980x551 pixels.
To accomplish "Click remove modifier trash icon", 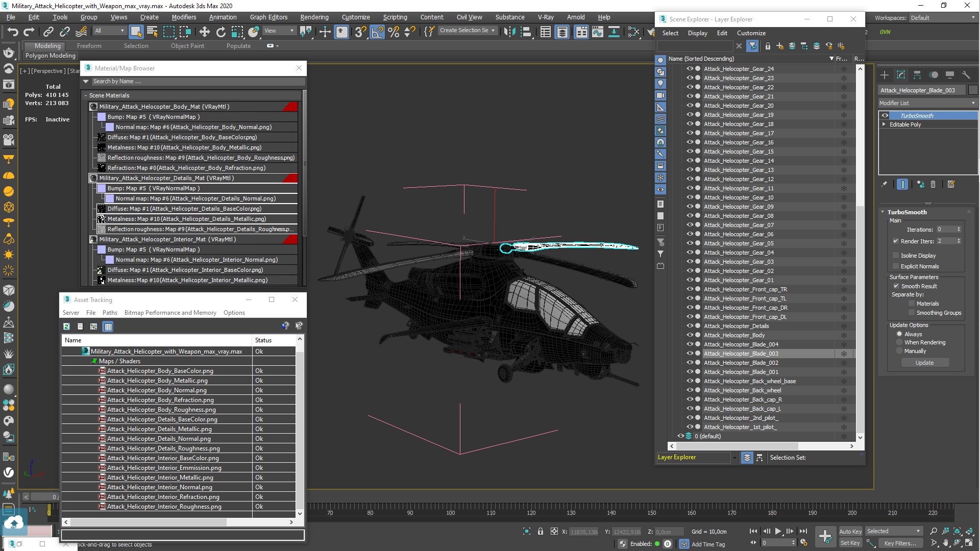I will 933,185.
